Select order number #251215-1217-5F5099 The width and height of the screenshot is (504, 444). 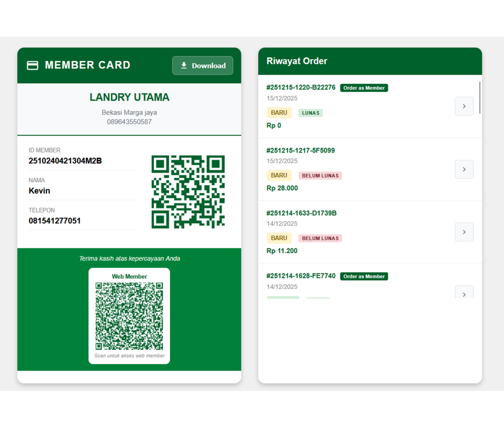point(301,150)
